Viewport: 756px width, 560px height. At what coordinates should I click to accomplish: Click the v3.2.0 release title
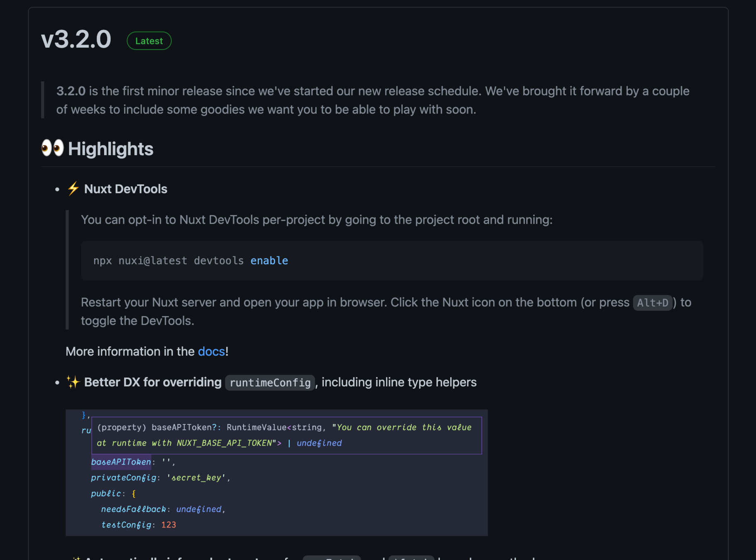76,39
